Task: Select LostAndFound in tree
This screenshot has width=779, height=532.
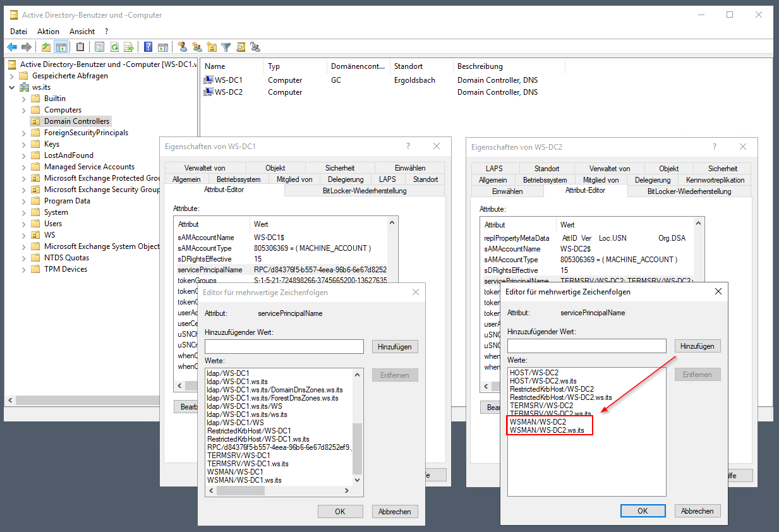Action: (68, 155)
